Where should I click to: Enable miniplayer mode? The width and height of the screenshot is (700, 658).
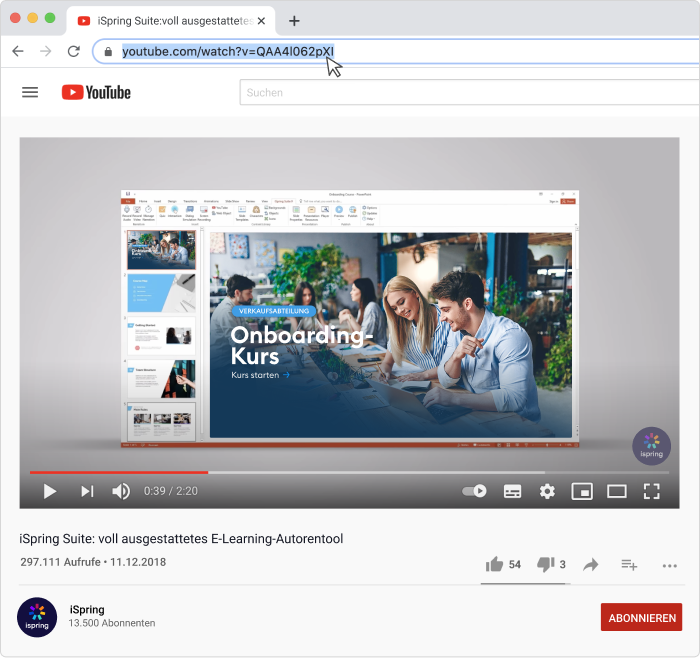click(582, 491)
